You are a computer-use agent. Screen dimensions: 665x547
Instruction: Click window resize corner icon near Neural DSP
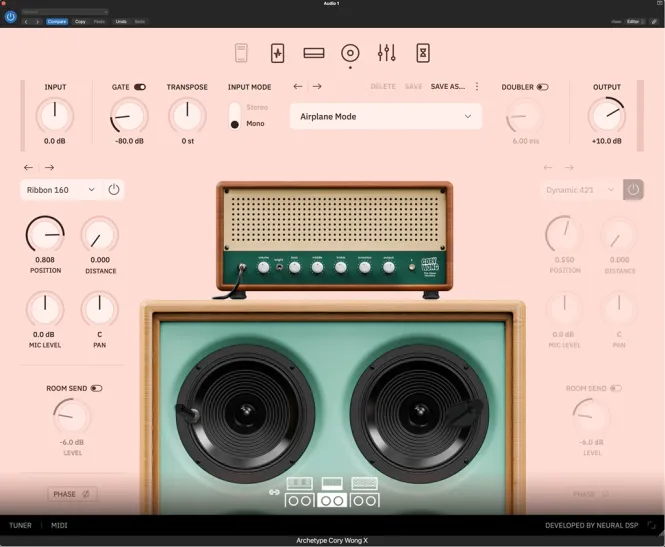651,525
